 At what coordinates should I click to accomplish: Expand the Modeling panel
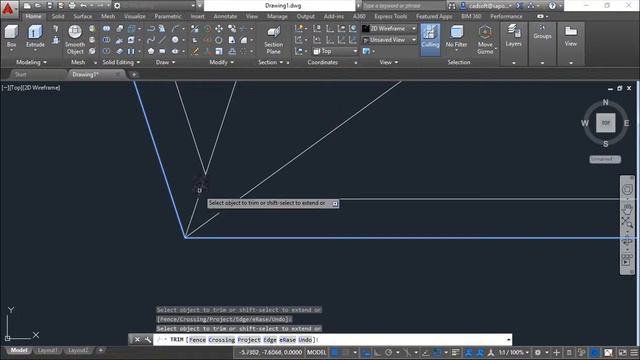click(x=31, y=62)
